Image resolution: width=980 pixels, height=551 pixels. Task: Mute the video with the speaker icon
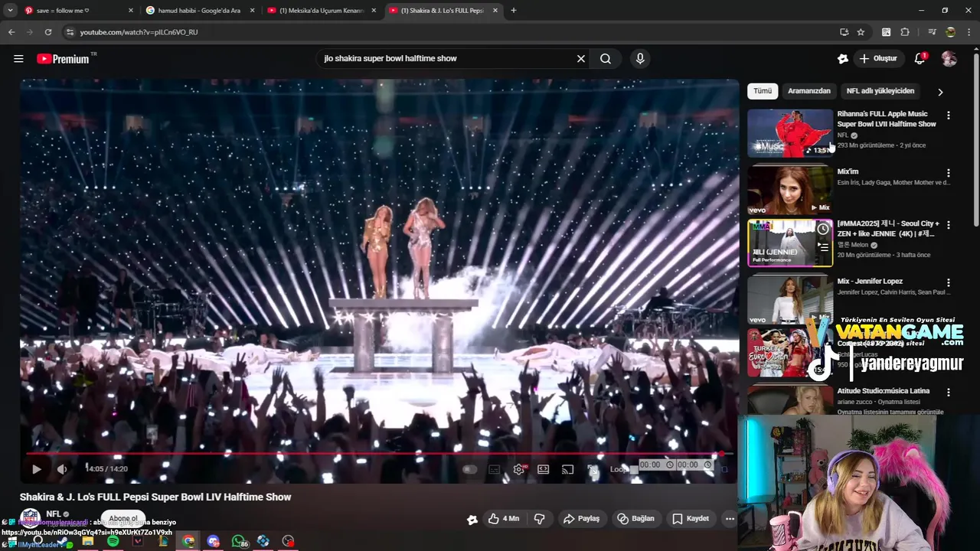(x=62, y=469)
